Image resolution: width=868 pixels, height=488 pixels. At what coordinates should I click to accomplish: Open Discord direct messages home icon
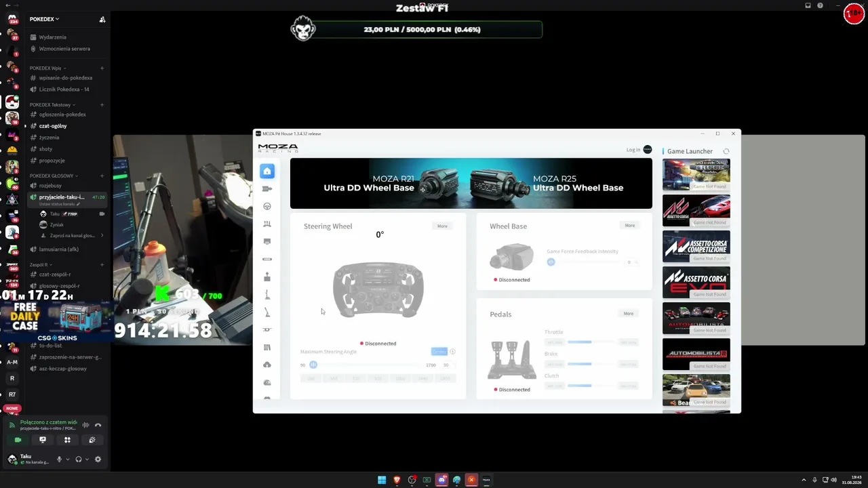[12, 19]
